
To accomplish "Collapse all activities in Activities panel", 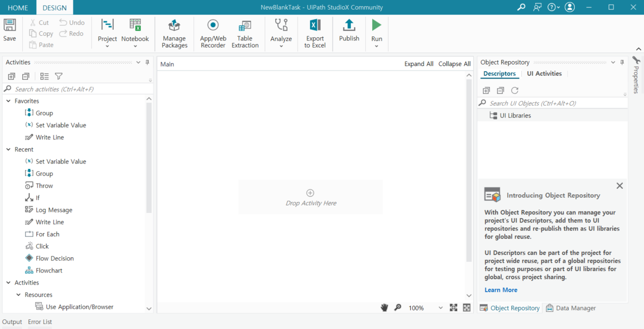I will pyautogui.click(x=26, y=76).
